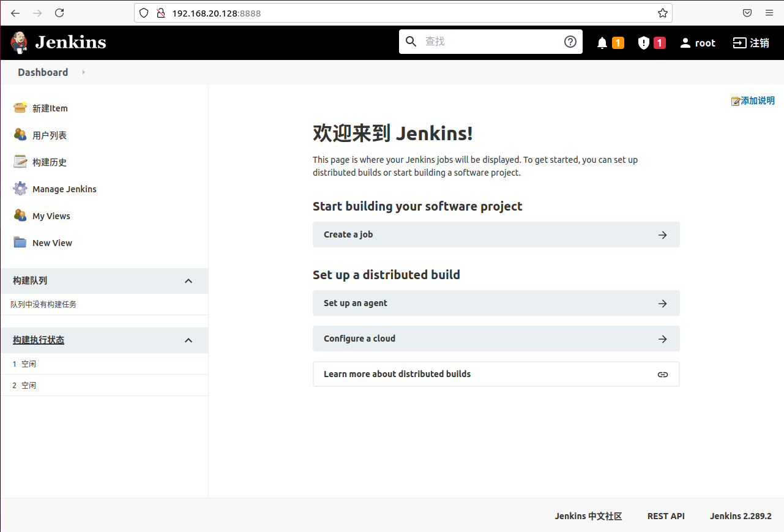Click the Jenkins title text
This screenshot has height=532, width=784.
coord(70,42)
